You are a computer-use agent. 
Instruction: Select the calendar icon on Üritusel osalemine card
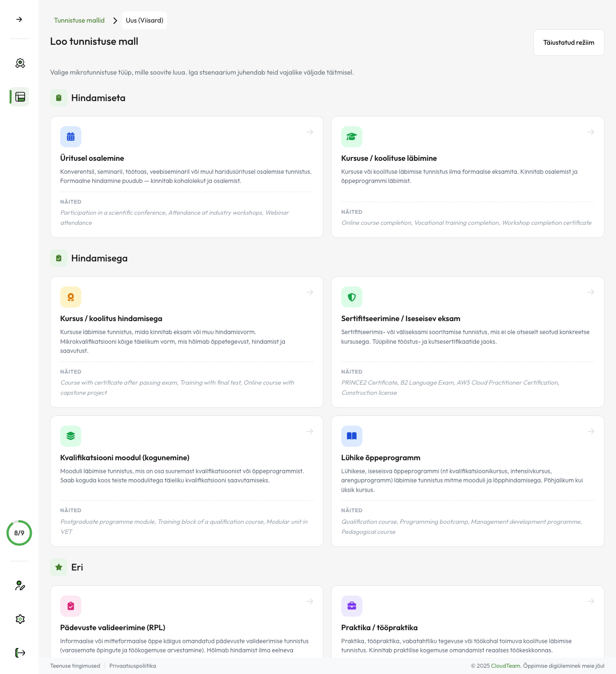(71, 137)
